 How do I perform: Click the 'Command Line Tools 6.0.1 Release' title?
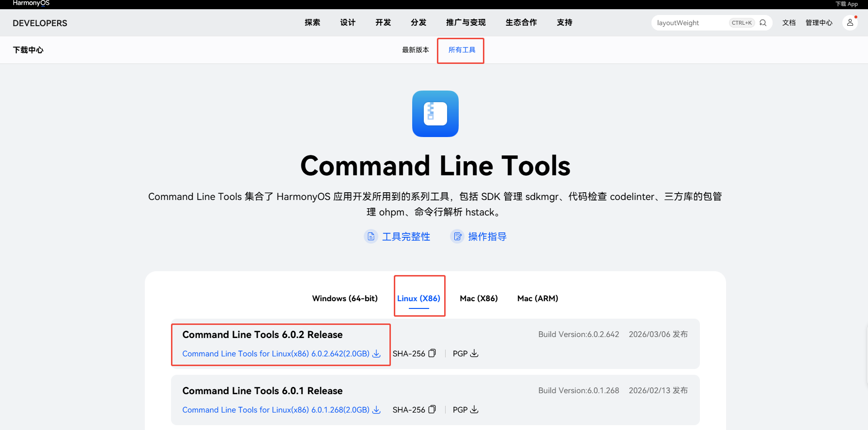coord(263,391)
